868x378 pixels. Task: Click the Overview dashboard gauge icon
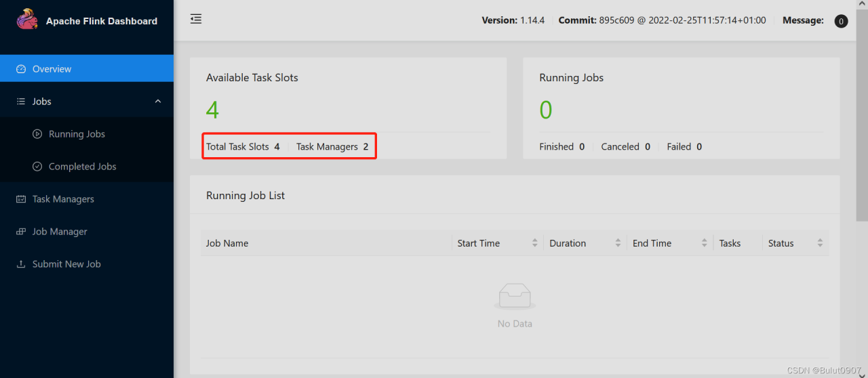(x=21, y=69)
